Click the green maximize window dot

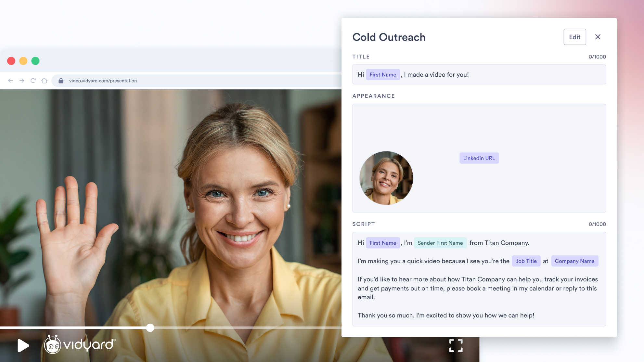(35, 61)
